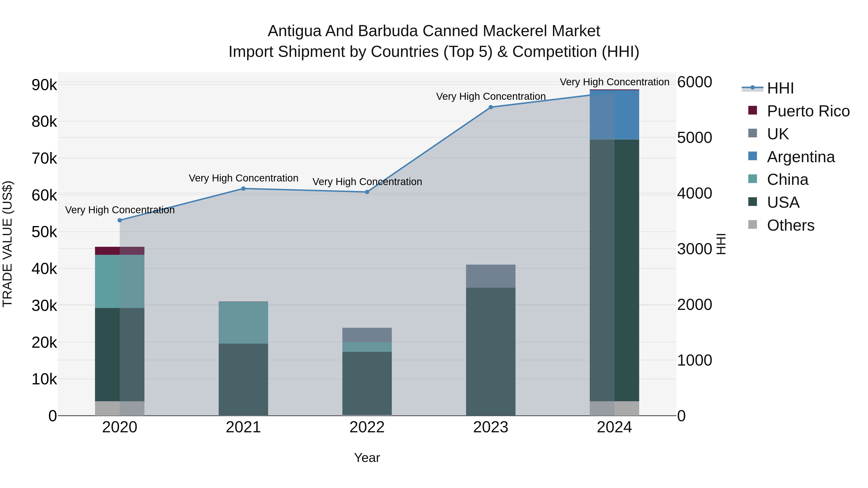Click the HHI marker for 2020

(120, 220)
